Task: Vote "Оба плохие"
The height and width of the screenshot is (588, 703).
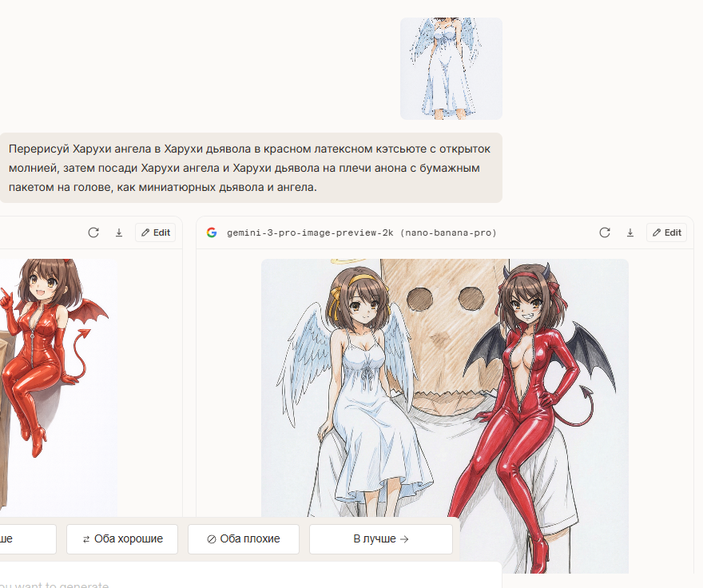Action: tap(244, 539)
